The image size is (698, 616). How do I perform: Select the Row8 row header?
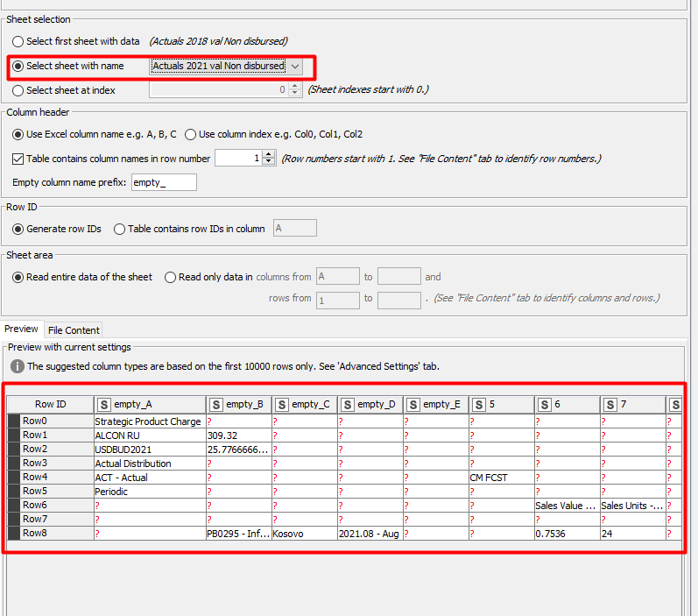50,533
